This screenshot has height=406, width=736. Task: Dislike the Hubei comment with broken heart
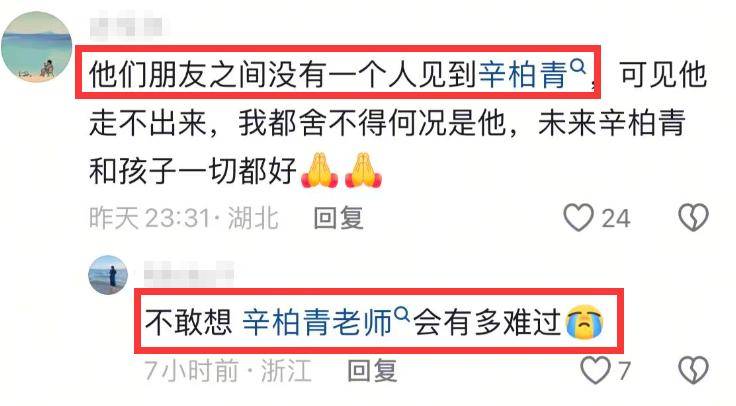pyautogui.click(x=693, y=217)
